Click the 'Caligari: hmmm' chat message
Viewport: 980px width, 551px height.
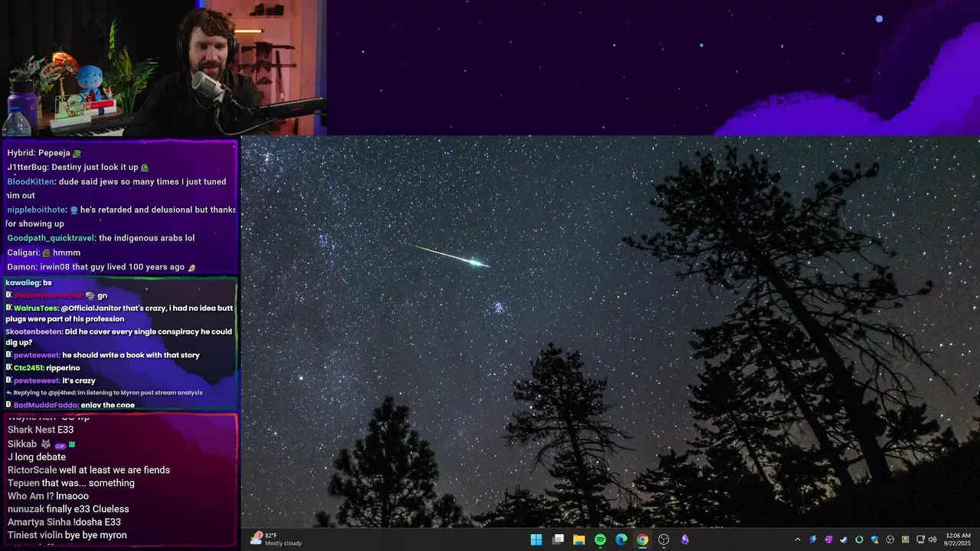pos(44,253)
